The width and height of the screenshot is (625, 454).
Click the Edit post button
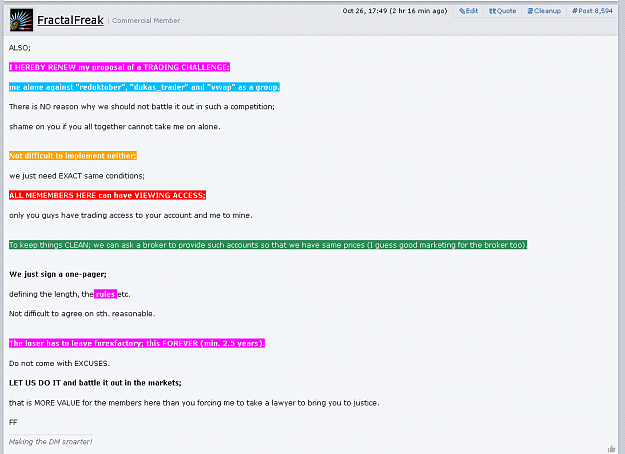[468, 11]
